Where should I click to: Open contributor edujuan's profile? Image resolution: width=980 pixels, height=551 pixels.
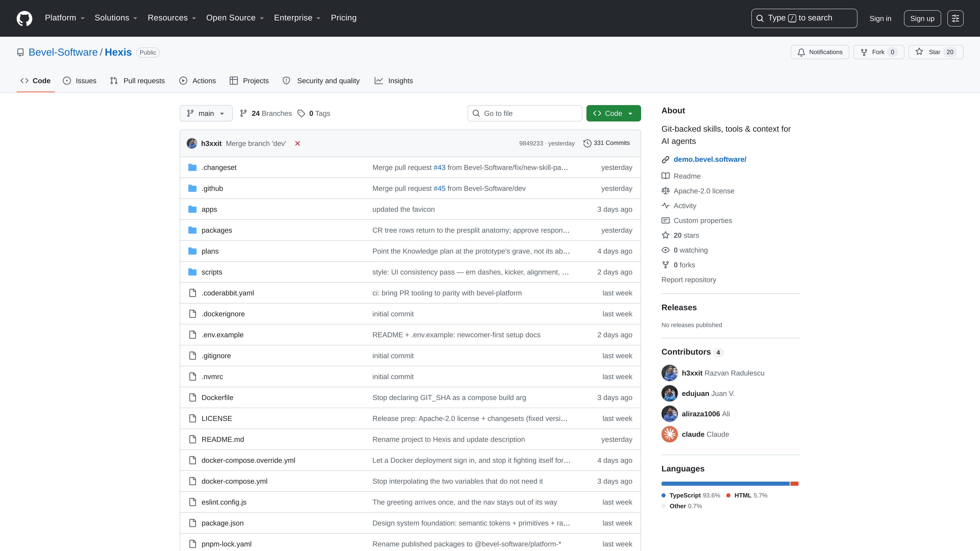(695, 394)
